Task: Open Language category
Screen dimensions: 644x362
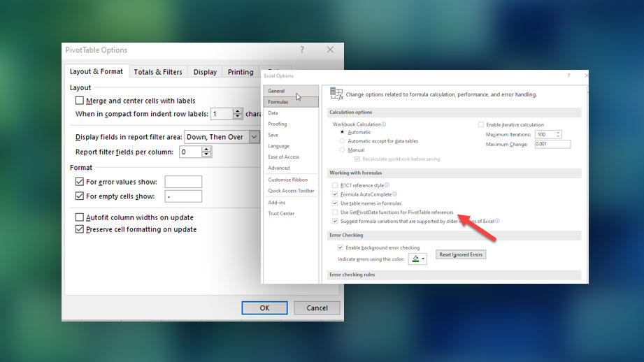Action: [291, 146]
